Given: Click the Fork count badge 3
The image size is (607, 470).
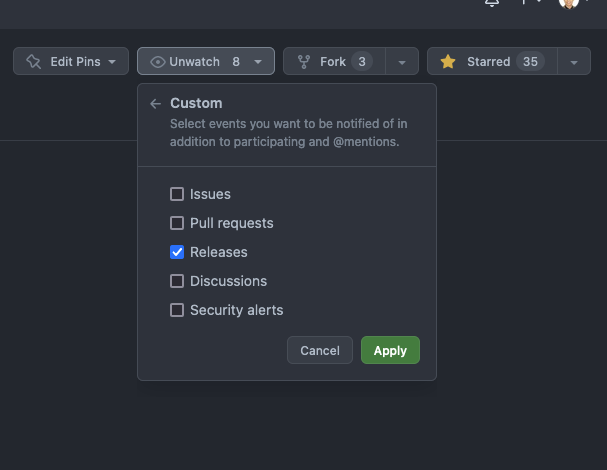Looking at the screenshot, I should [x=362, y=62].
